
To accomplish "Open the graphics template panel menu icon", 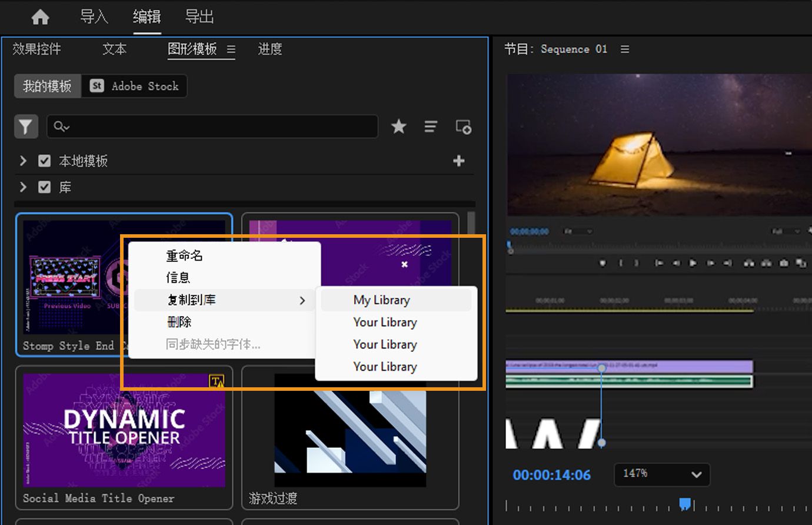I will click(x=231, y=50).
